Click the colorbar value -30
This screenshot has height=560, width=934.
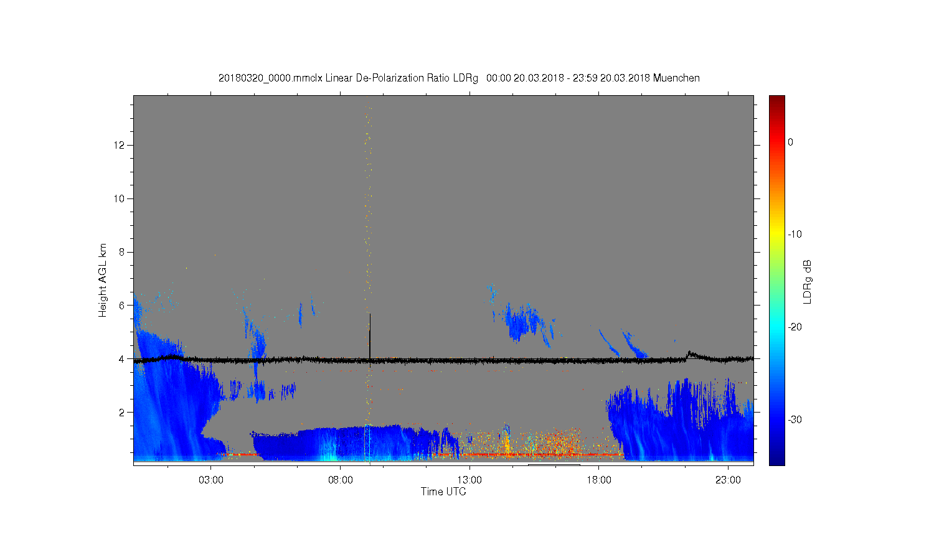795,420
